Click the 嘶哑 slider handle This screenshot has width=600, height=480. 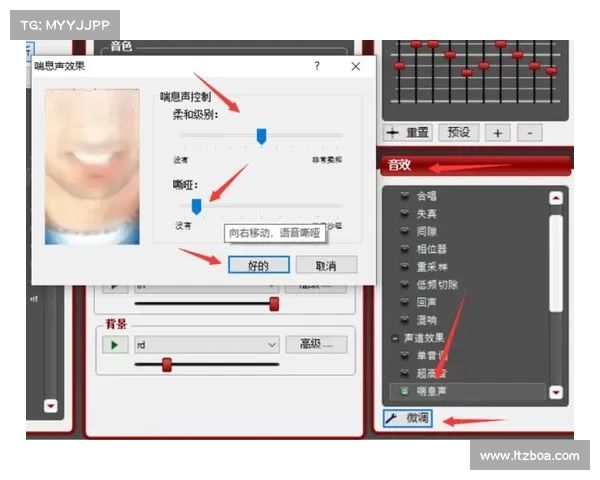pyautogui.click(x=196, y=207)
